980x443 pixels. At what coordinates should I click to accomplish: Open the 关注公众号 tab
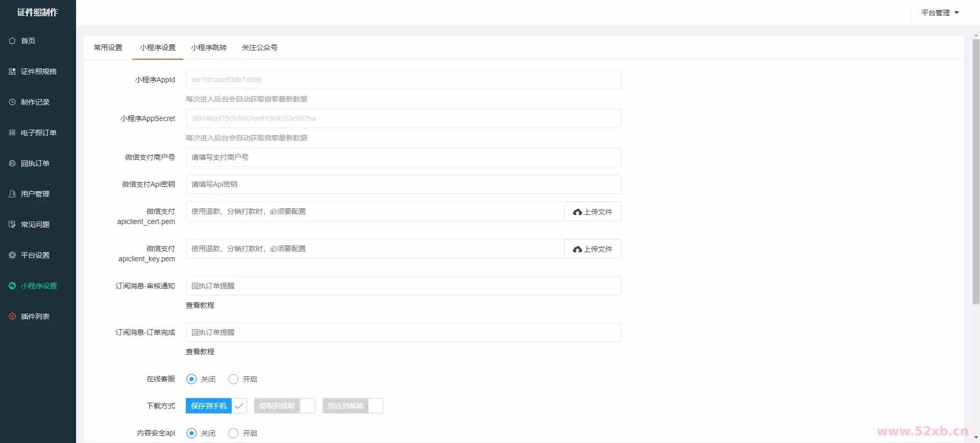pos(259,47)
